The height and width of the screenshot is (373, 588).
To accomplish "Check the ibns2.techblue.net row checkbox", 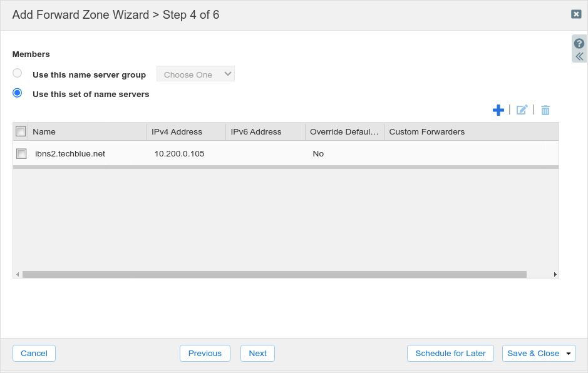I will pos(21,154).
